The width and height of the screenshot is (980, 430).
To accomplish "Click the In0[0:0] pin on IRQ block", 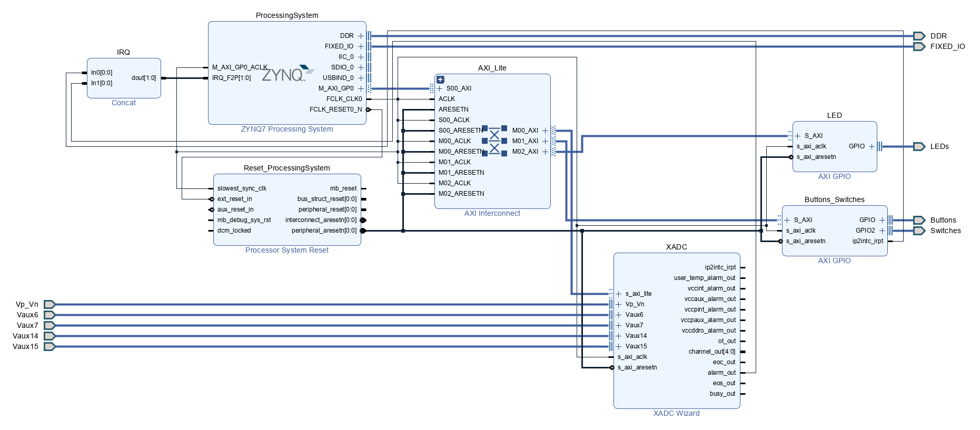I will [x=102, y=73].
